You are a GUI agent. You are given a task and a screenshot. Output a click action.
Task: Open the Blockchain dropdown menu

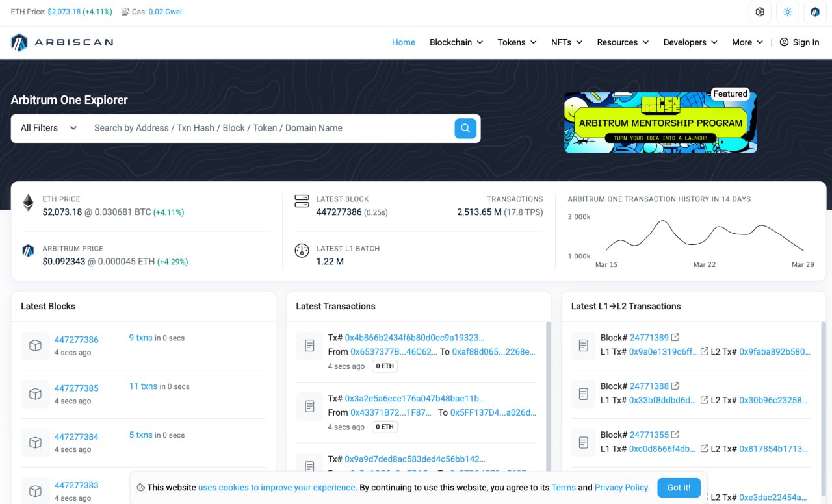pos(456,42)
